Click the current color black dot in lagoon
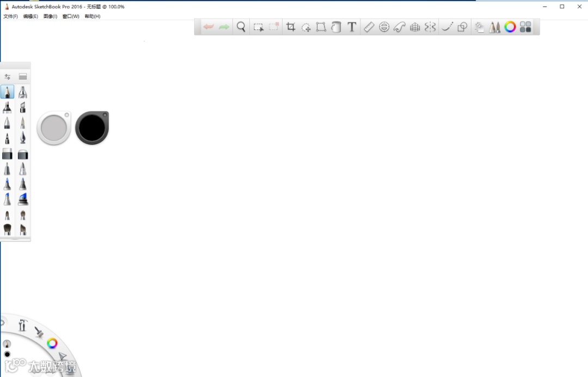This screenshot has height=377, width=588. (7, 354)
